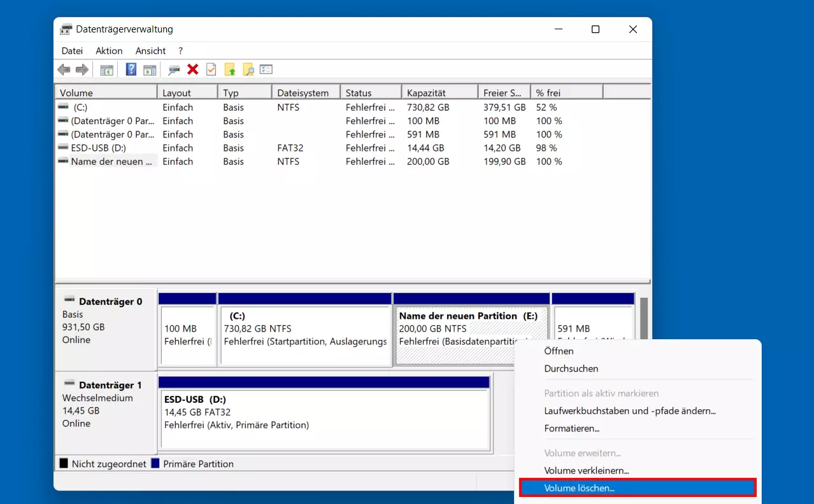Open the Ansicht menu
This screenshot has width=814, height=504.
[150, 51]
